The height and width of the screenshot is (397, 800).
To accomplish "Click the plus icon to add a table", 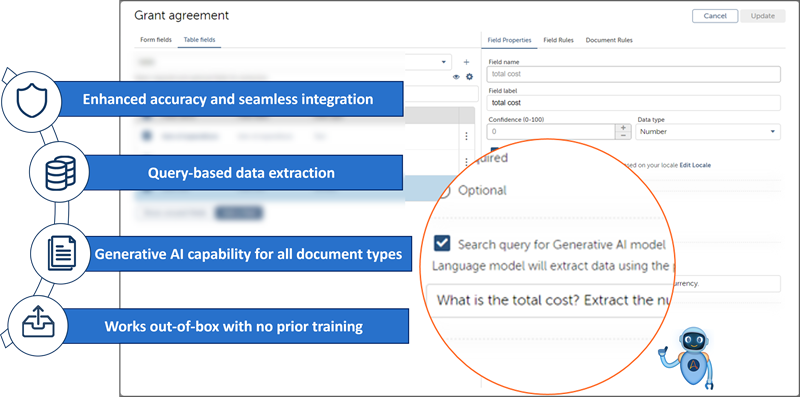I will [x=466, y=62].
